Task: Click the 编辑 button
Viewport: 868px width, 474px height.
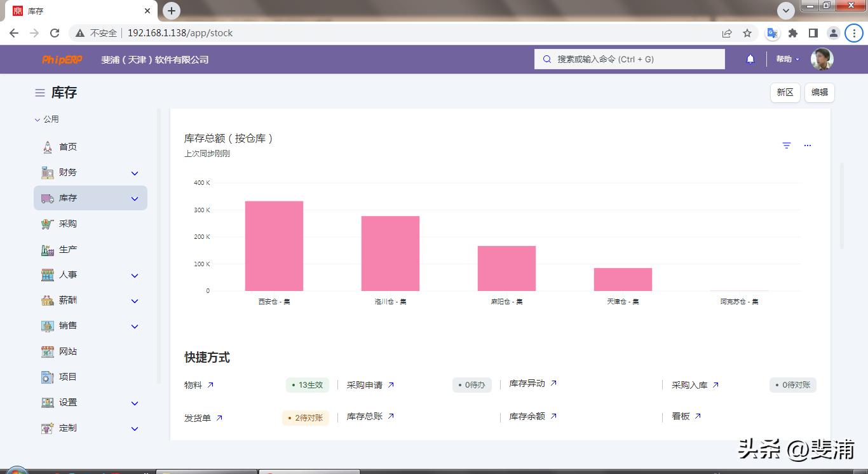Action: tap(819, 92)
